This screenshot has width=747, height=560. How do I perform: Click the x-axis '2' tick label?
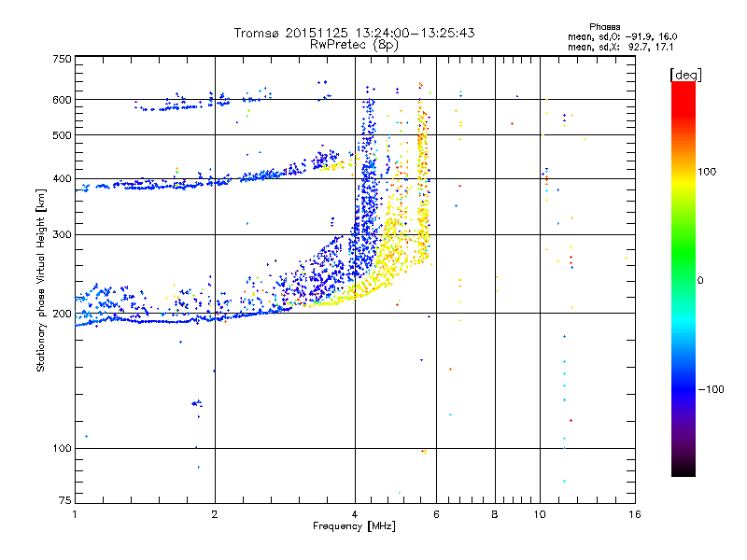click(x=215, y=514)
